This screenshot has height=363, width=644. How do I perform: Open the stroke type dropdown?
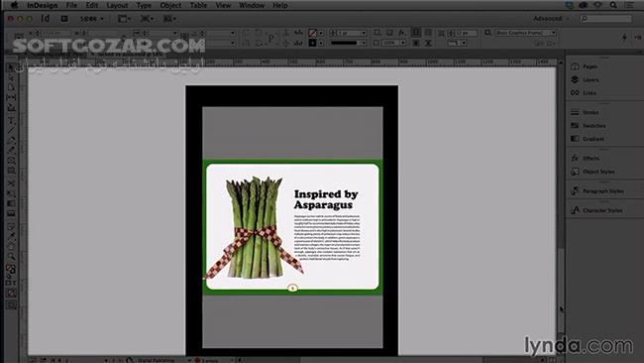364,43
